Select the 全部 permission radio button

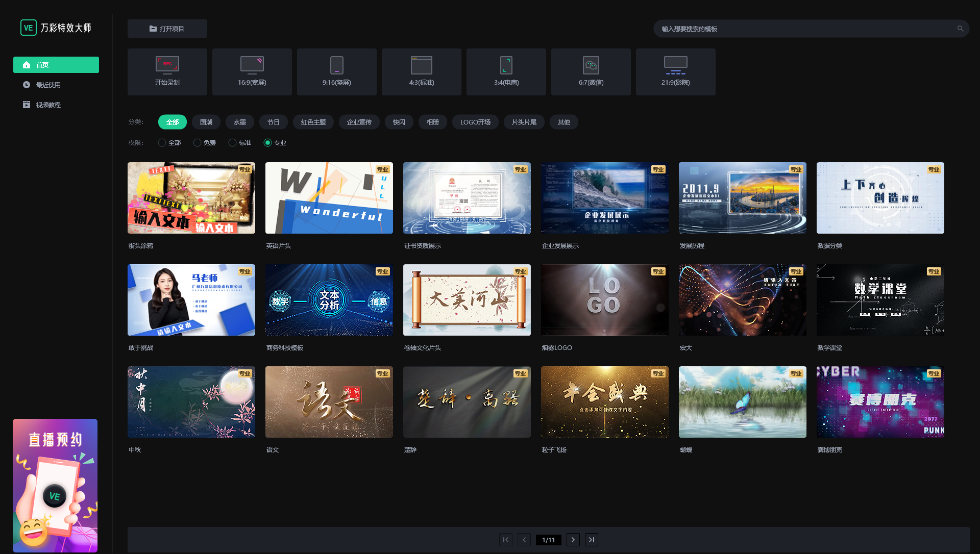pyautogui.click(x=162, y=143)
